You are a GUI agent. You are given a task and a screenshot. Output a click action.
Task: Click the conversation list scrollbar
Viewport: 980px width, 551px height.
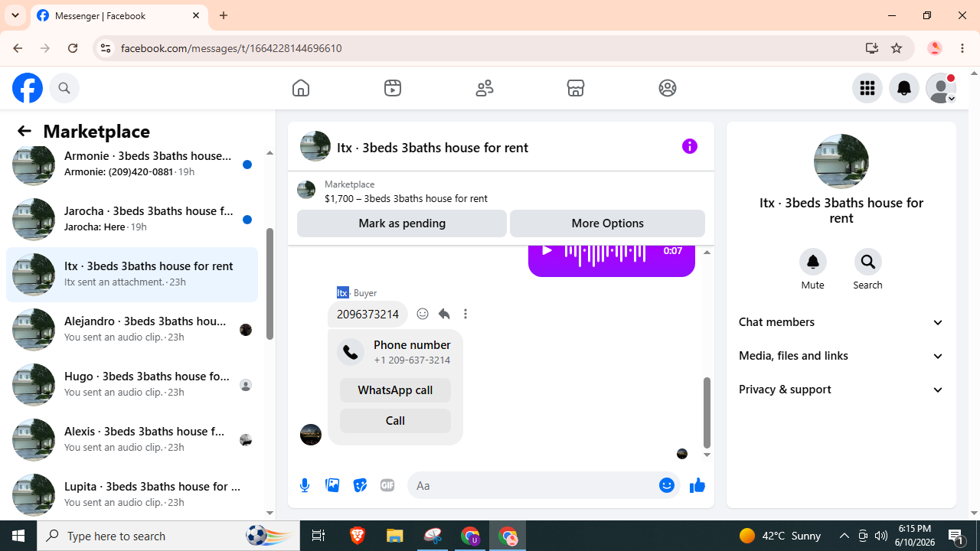pyautogui.click(x=269, y=283)
